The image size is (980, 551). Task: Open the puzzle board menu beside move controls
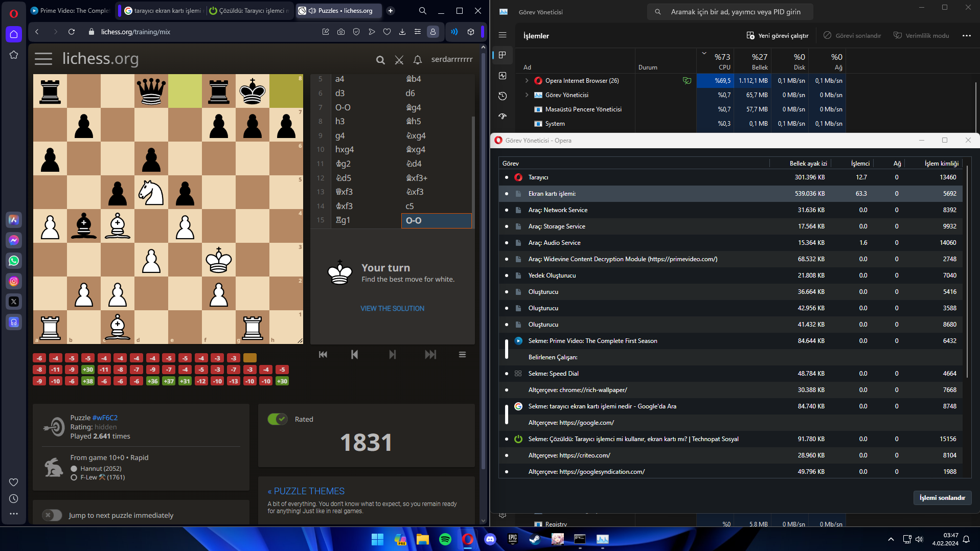point(462,355)
